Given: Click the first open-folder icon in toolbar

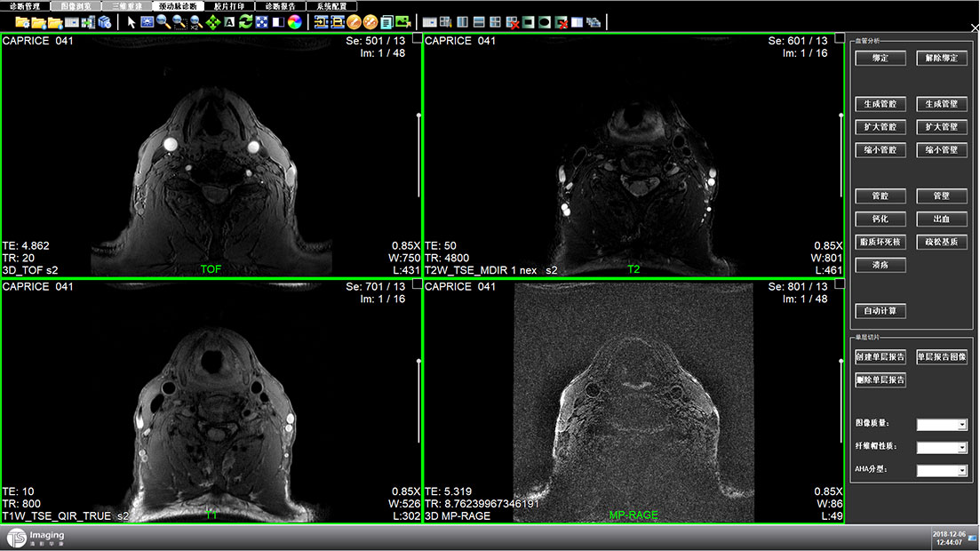Looking at the screenshot, I should pos(22,22).
